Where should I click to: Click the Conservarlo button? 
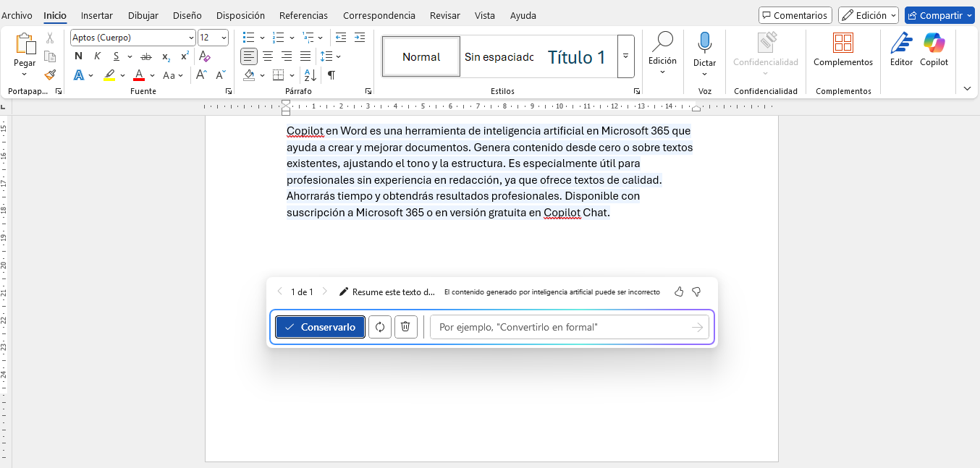320,327
